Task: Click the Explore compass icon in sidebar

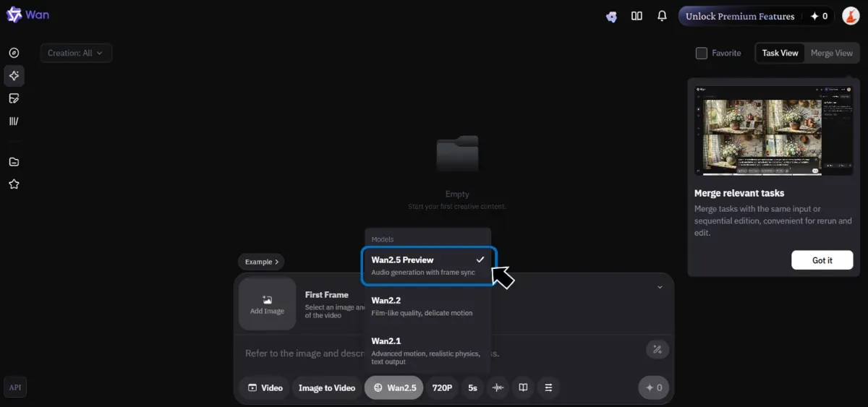Action: point(14,53)
